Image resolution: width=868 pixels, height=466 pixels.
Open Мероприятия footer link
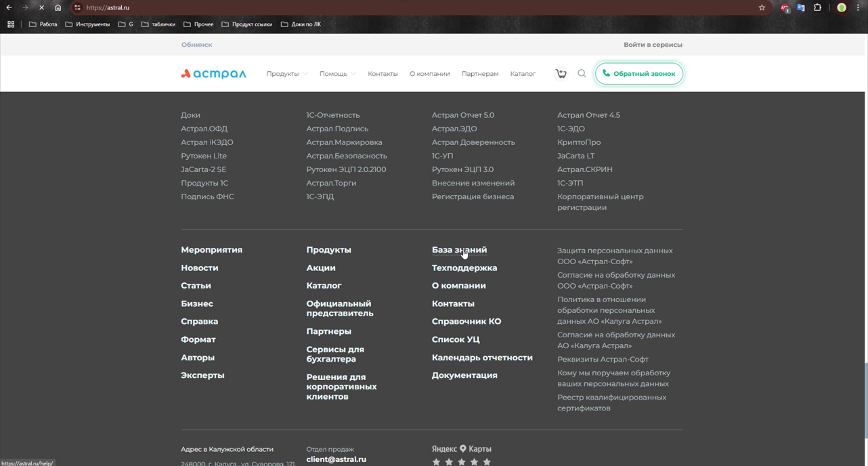[x=211, y=250]
